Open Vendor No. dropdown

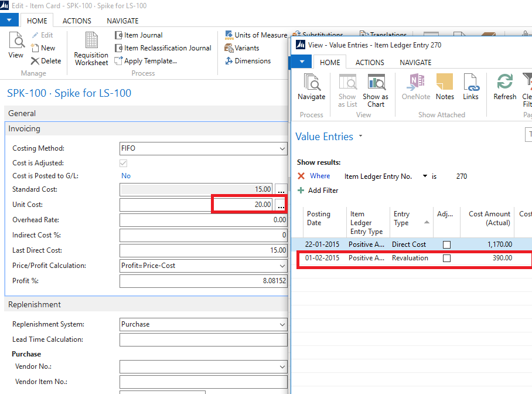pyautogui.click(x=282, y=367)
